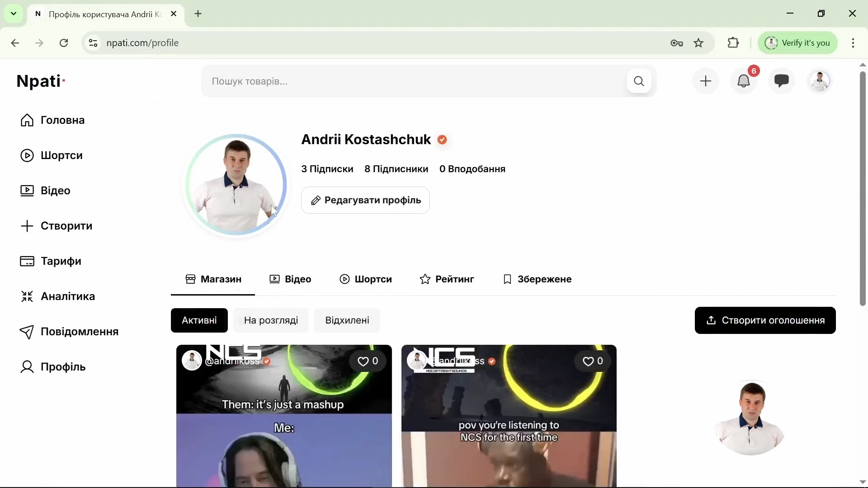This screenshot has width=868, height=488.
Task: Open the account avatar in header
Action: pyautogui.click(x=820, y=81)
